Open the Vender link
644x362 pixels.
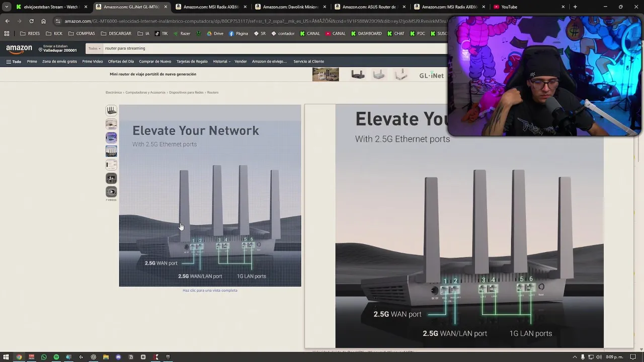pos(240,61)
